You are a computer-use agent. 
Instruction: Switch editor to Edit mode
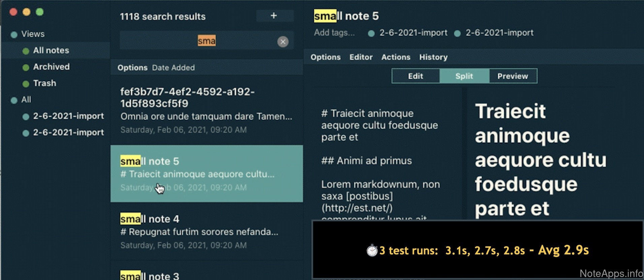pos(415,76)
